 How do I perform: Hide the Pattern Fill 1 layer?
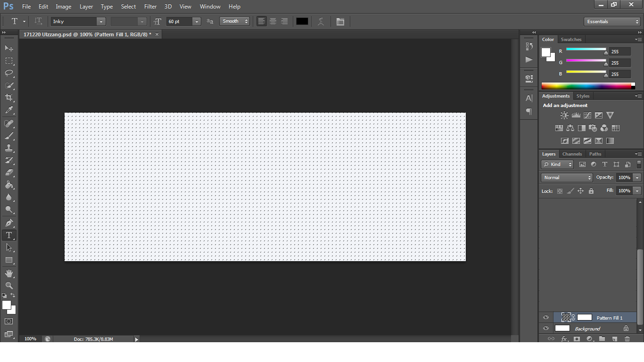click(x=546, y=318)
